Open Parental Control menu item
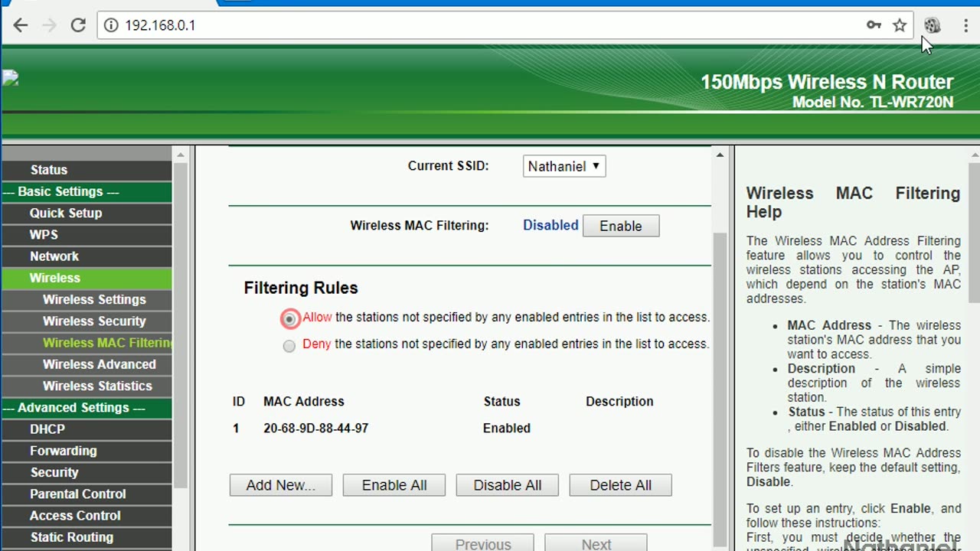 pos(87,494)
